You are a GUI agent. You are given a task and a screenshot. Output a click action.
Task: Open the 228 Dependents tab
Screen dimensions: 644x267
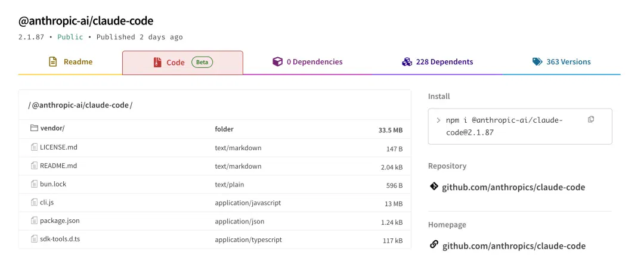coord(437,62)
